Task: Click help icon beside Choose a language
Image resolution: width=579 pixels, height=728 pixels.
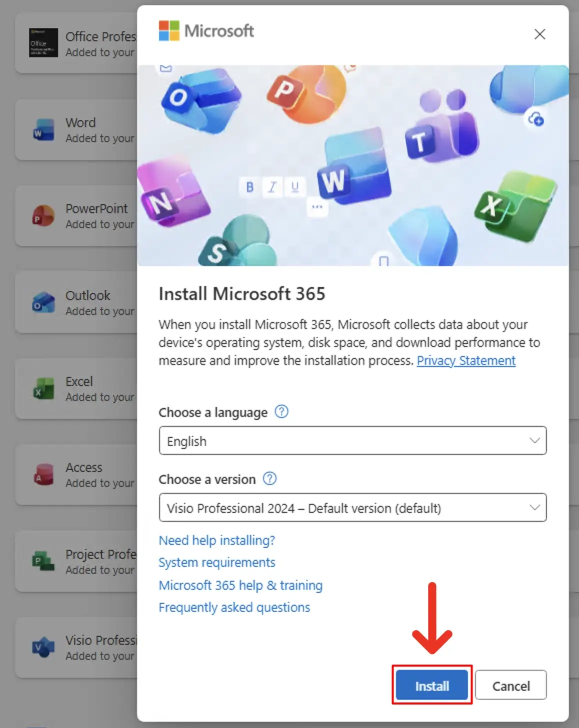Action: pyautogui.click(x=281, y=412)
